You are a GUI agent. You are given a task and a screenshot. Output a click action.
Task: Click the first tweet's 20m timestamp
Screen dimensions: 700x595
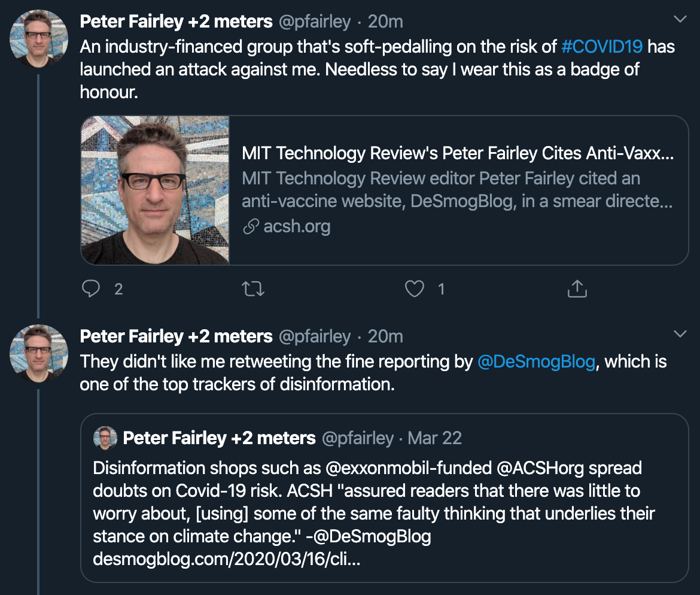(x=385, y=22)
